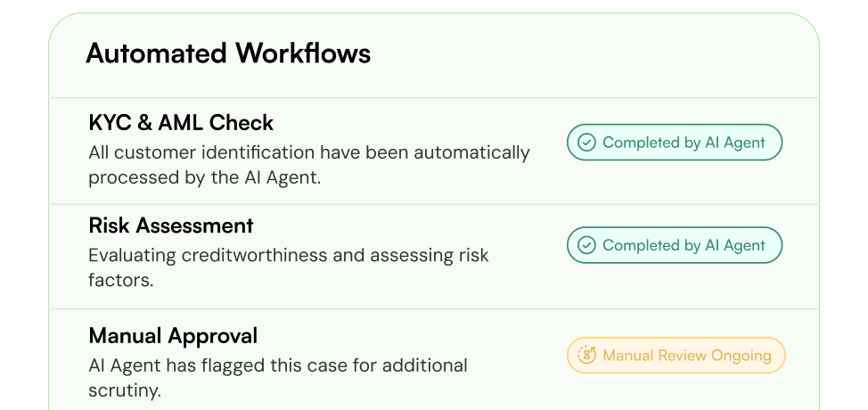This screenshot has width=868, height=410.
Task: Click the 'Manual Review Ongoing' label text
Action: pos(687,355)
